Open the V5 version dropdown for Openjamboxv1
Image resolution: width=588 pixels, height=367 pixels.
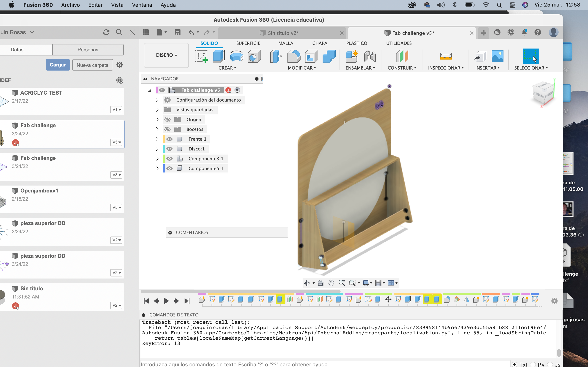pyautogui.click(x=116, y=207)
